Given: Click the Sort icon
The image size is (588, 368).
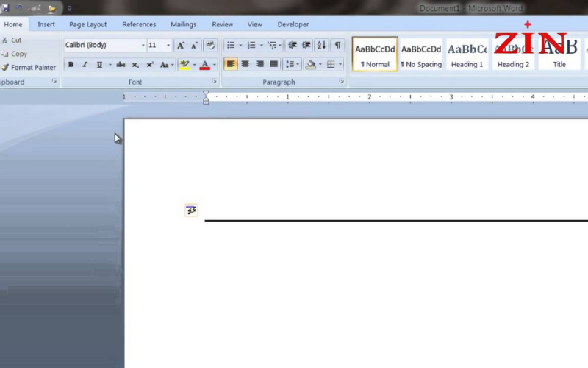Looking at the screenshot, I should tap(322, 46).
